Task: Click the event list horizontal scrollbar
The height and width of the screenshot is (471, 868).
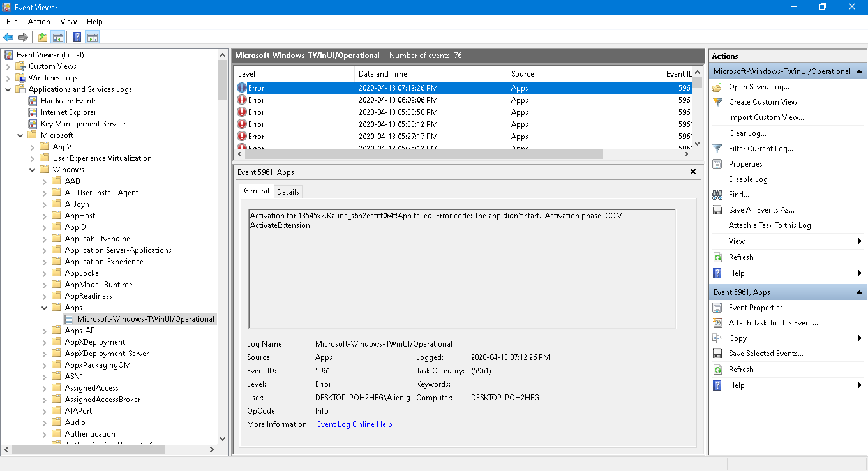Action: tap(424, 154)
